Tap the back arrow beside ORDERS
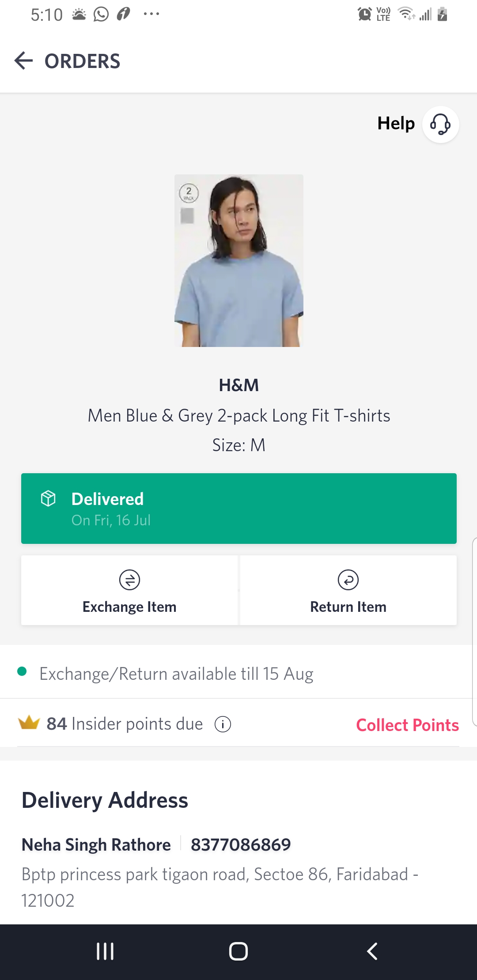 point(24,61)
